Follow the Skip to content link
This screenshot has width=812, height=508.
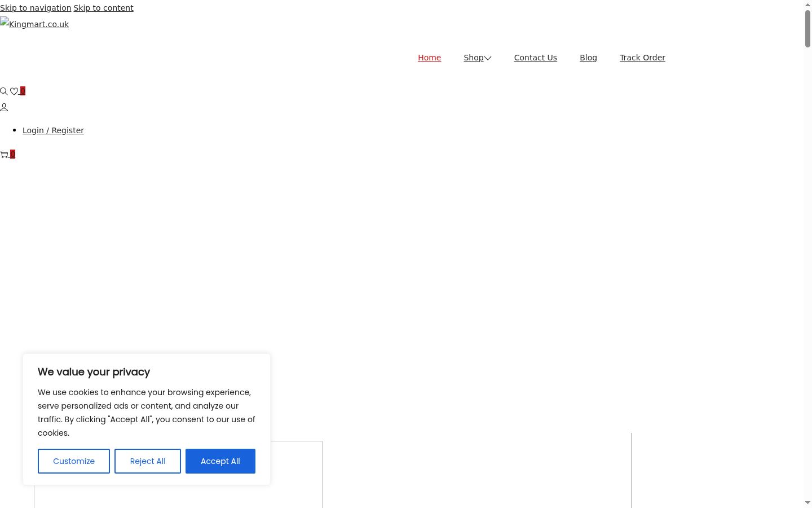point(103,8)
